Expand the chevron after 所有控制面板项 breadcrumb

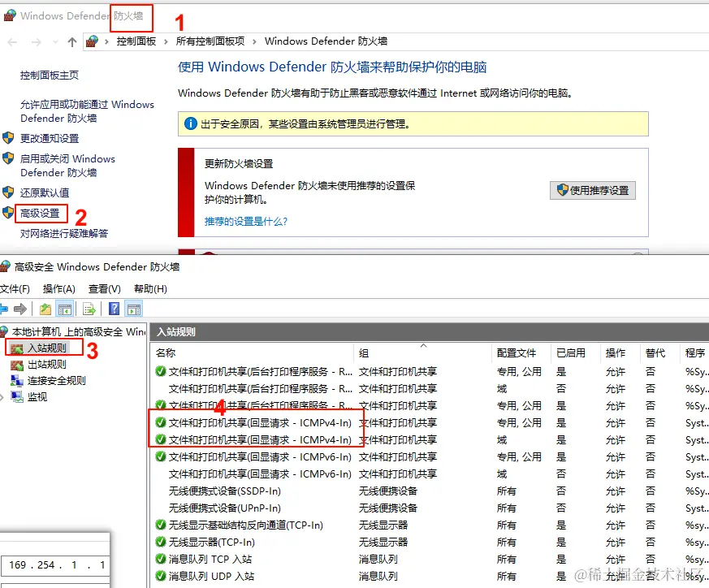[254, 41]
